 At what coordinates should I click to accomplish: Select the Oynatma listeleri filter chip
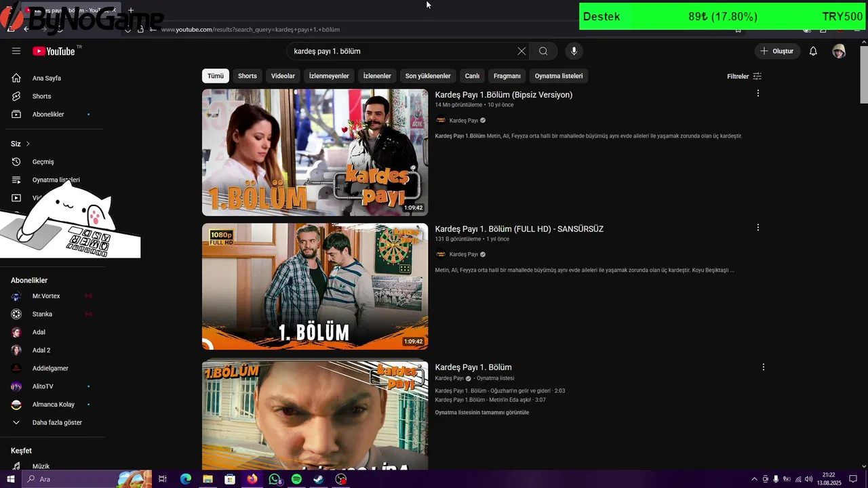tap(559, 76)
